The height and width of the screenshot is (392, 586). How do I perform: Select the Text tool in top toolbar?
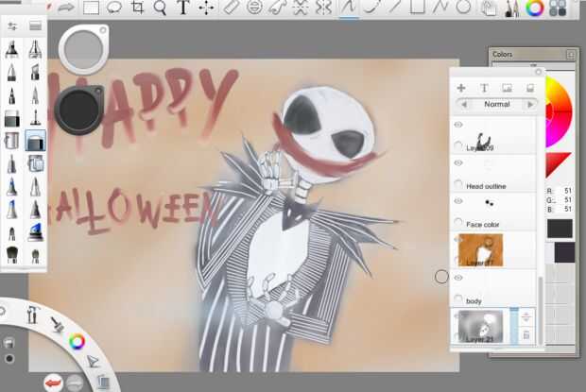click(x=183, y=8)
